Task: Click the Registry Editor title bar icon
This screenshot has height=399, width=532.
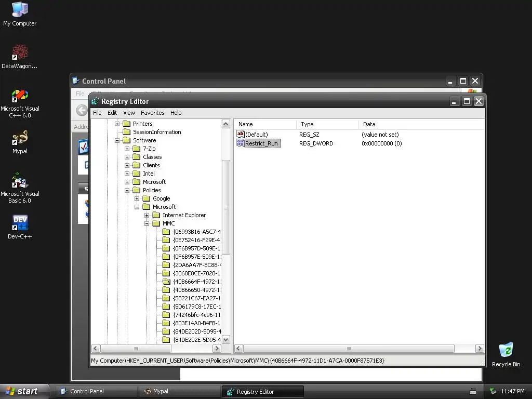Action: [x=96, y=101]
